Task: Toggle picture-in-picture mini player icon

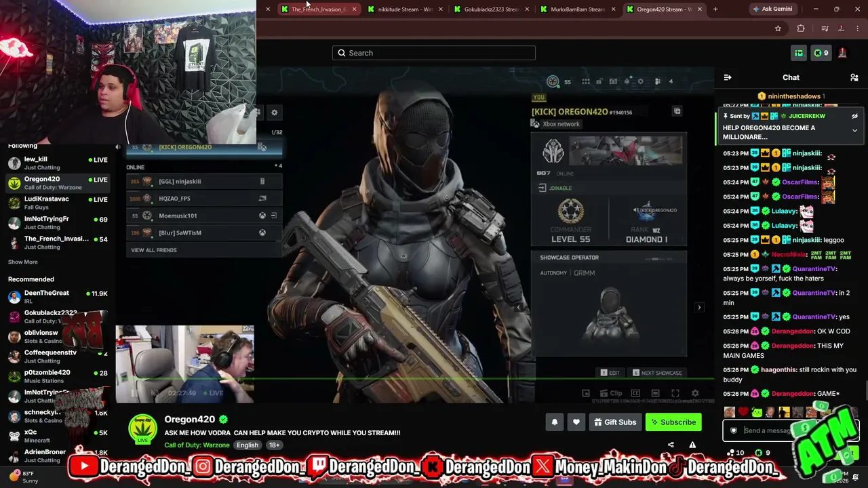Action: 586,393
